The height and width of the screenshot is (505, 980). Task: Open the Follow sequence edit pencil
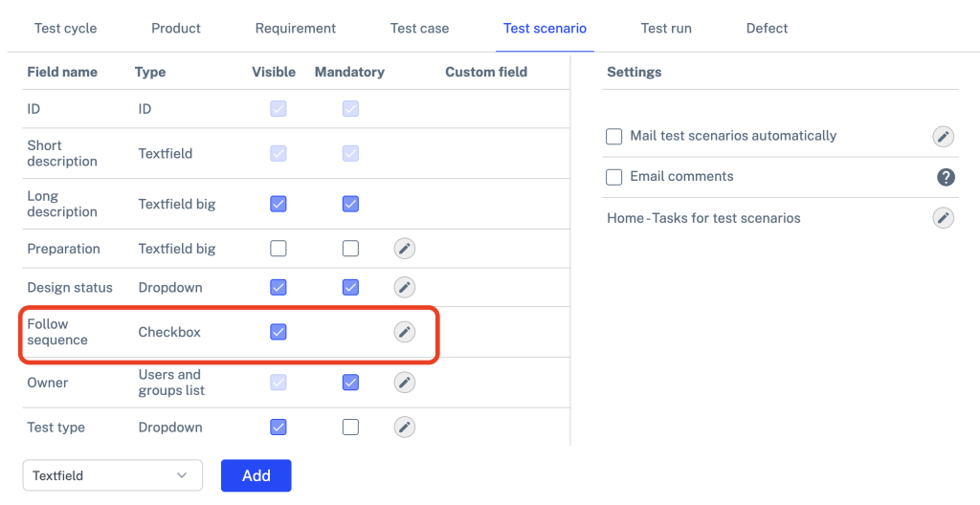405,332
